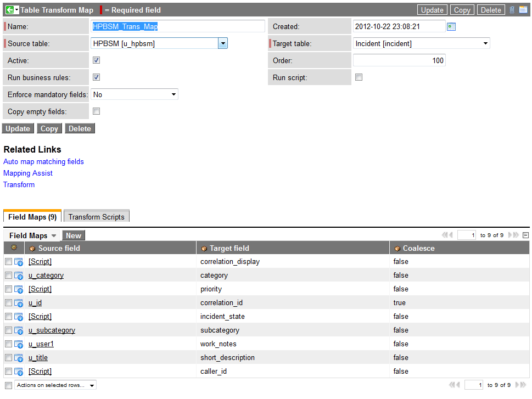
Task: Select checkbox for correlation_display row
Action: [x=8, y=262]
